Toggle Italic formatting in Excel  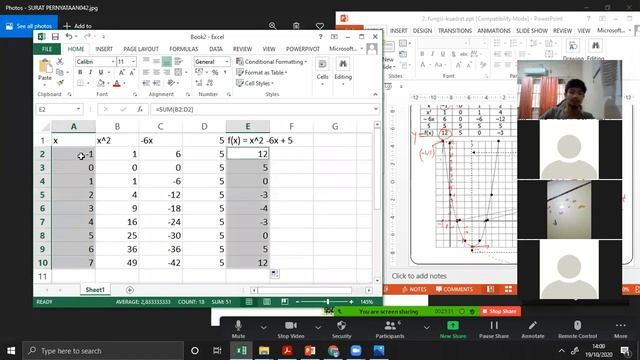click(x=90, y=72)
